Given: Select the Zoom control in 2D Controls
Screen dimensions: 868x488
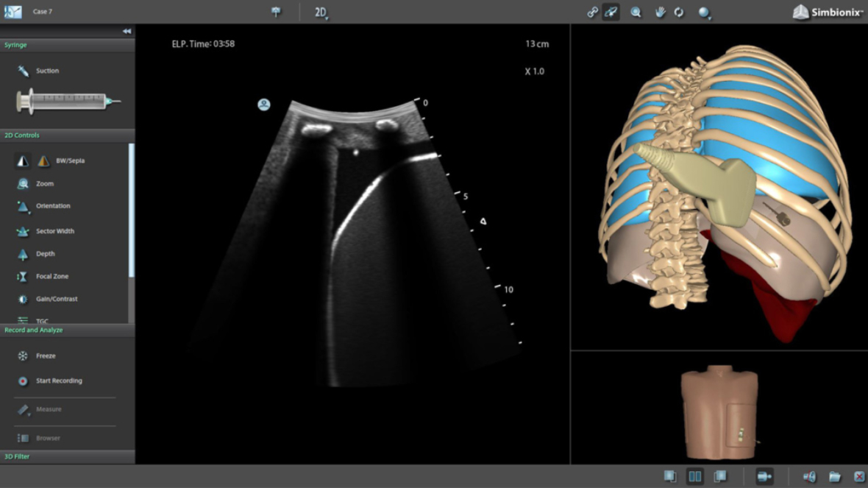Looking at the screenshot, I should (24, 184).
